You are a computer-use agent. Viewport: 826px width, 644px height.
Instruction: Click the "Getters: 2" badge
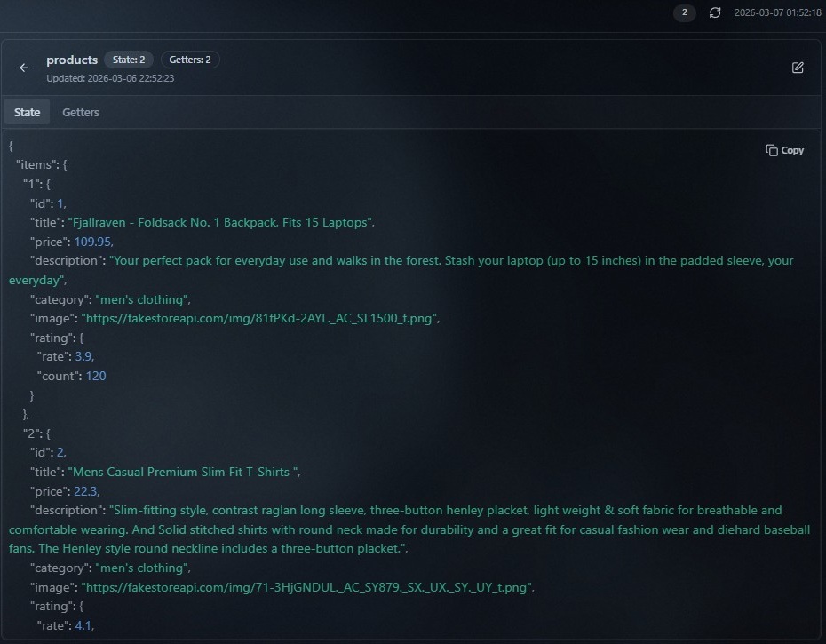pyautogui.click(x=190, y=60)
